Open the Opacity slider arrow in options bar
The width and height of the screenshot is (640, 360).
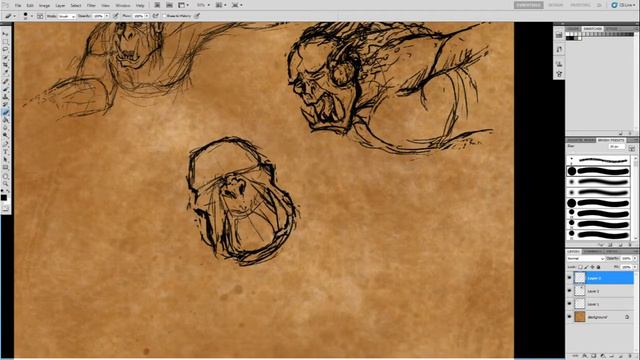point(107,16)
